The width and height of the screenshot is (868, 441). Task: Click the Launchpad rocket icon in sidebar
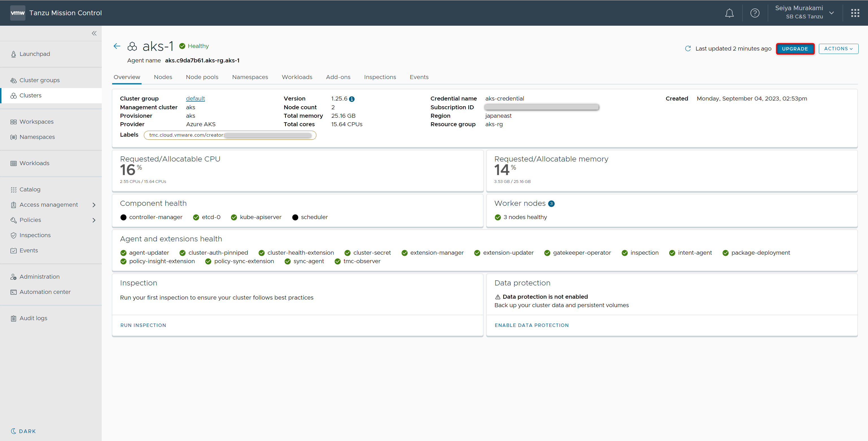14,54
